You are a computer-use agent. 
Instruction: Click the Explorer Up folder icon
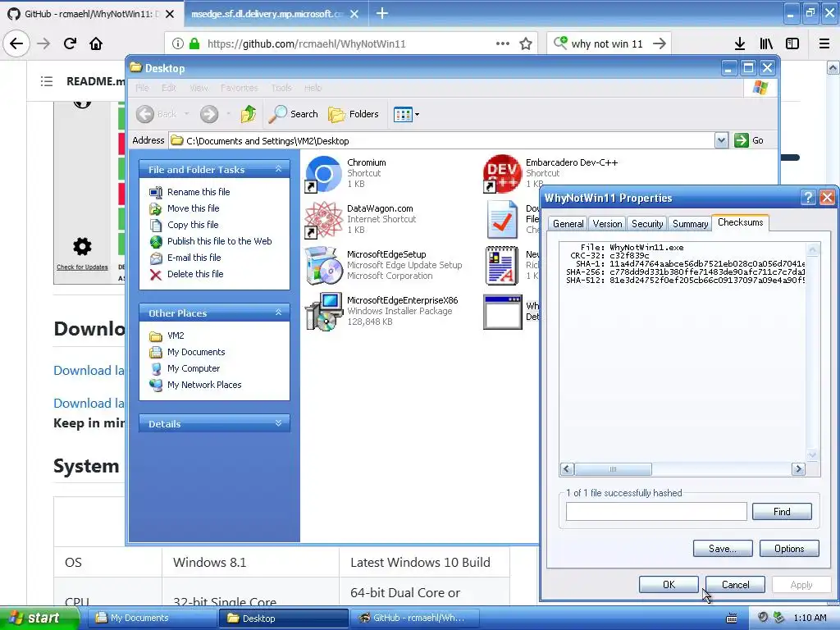point(248,113)
